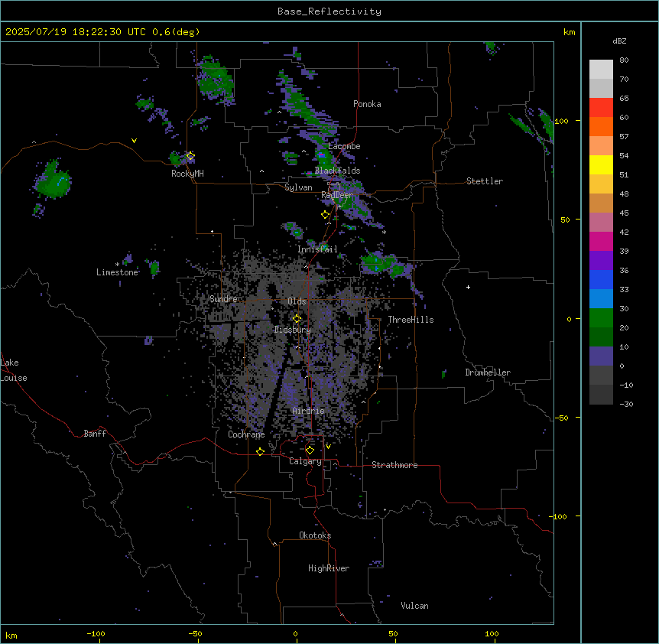
Task: Click the Stettler town label
Action: 485,181
